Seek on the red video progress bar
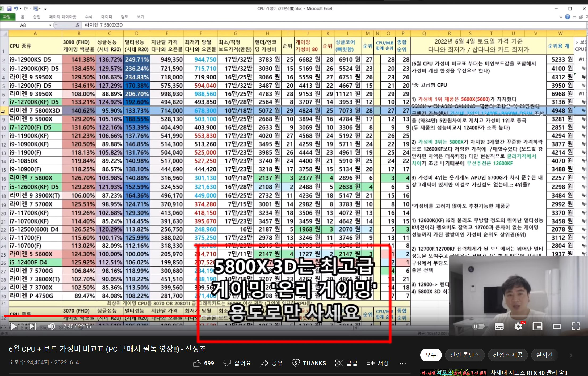 (106, 316)
